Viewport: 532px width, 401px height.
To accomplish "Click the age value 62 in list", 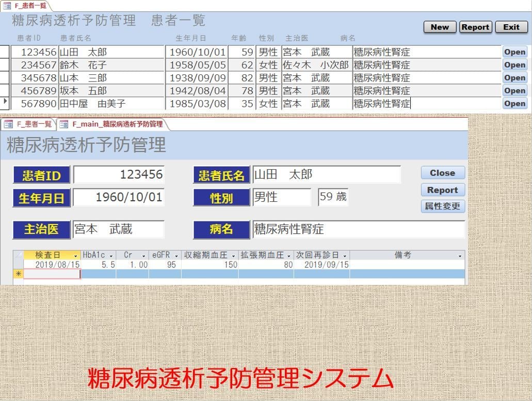I will coord(241,65).
